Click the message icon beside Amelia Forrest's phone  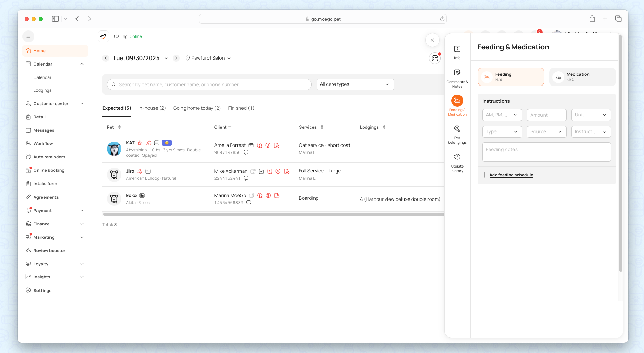click(246, 152)
